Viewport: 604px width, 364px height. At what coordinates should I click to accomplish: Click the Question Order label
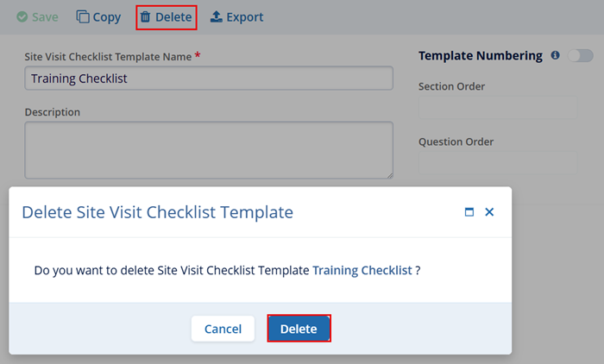(x=456, y=141)
